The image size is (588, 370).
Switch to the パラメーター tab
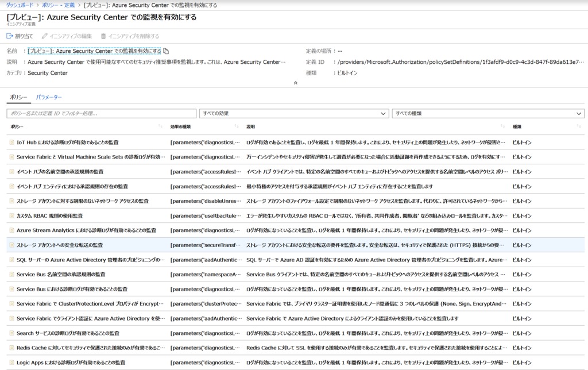tap(49, 97)
